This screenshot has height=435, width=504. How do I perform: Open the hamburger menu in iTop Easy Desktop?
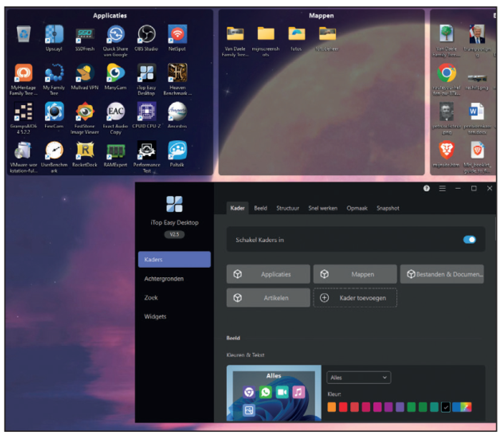tap(442, 188)
